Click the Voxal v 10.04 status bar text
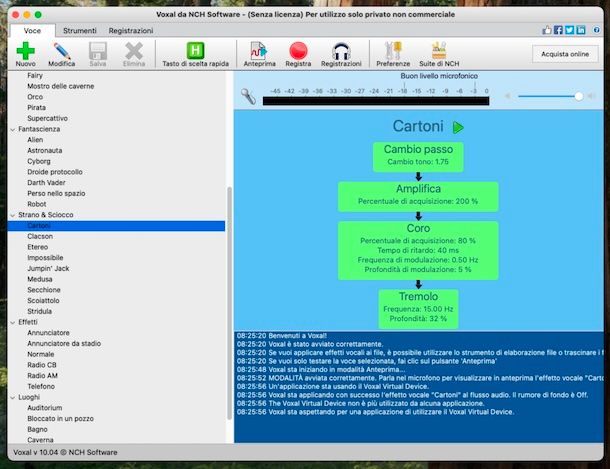The height and width of the screenshot is (469, 610). coord(65,452)
